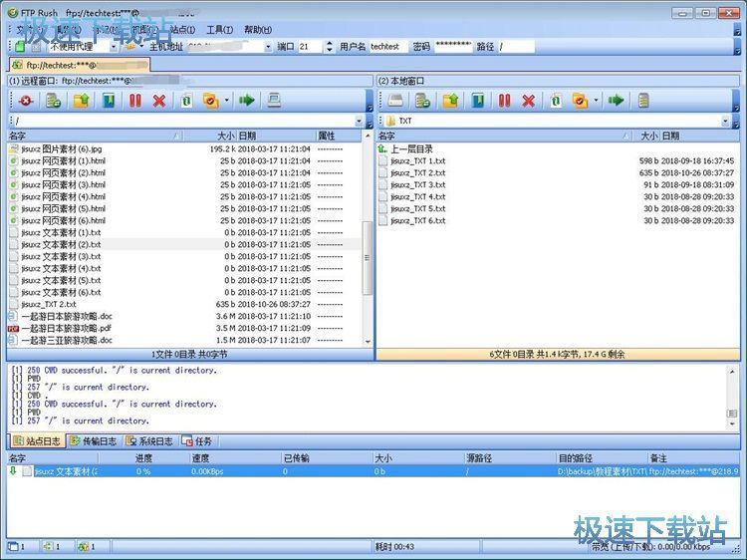This screenshot has width=747, height=560.
Task: Click the red X abort icon in remote toolbar
Action: [x=159, y=101]
